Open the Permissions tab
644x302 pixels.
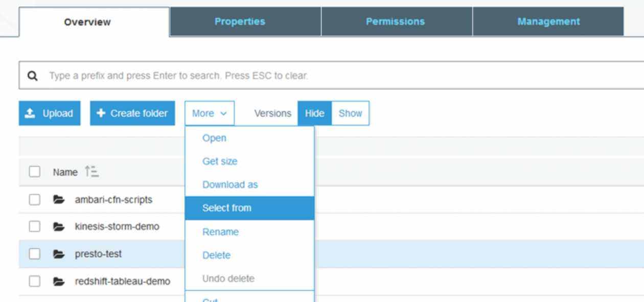[395, 21]
